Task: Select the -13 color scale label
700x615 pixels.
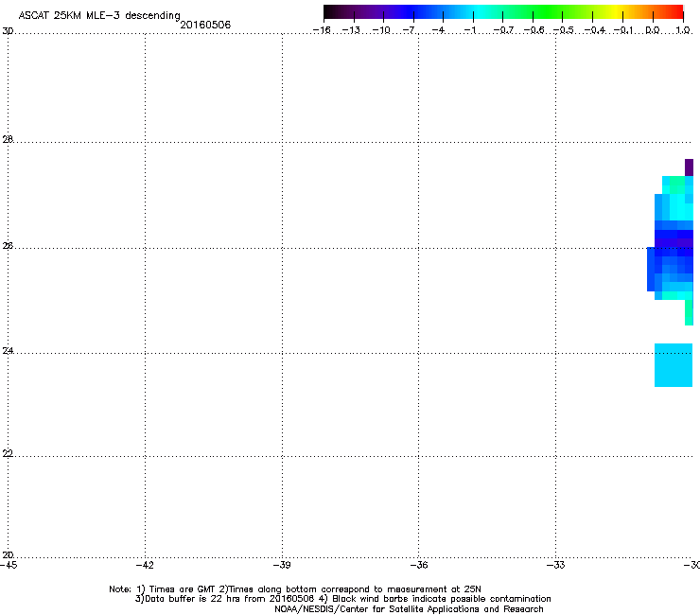Action: 351,30
